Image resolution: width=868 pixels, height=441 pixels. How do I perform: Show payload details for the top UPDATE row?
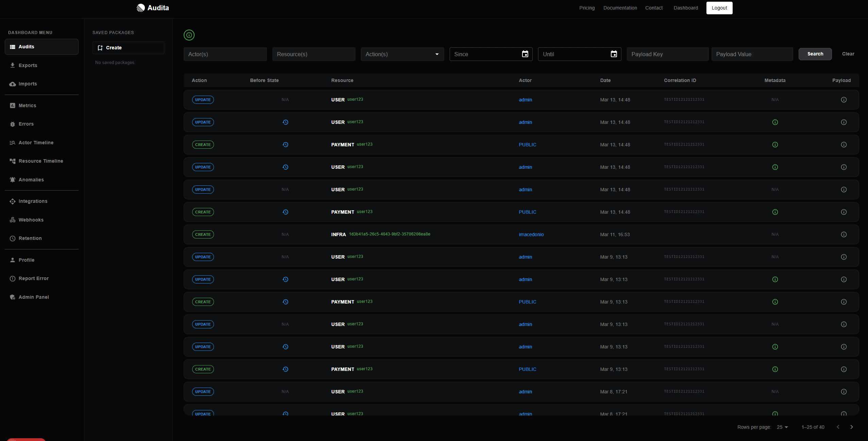pyautogui.click(x=844, y=99)
